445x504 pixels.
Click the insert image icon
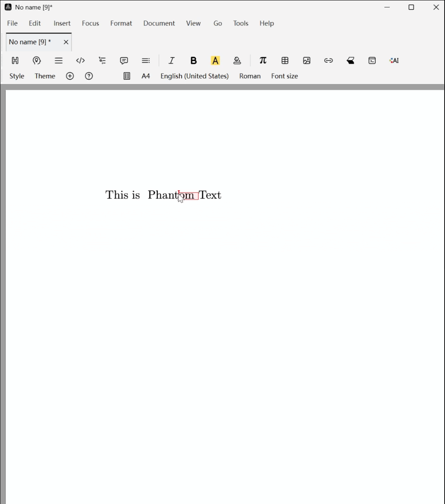point(307,61)
